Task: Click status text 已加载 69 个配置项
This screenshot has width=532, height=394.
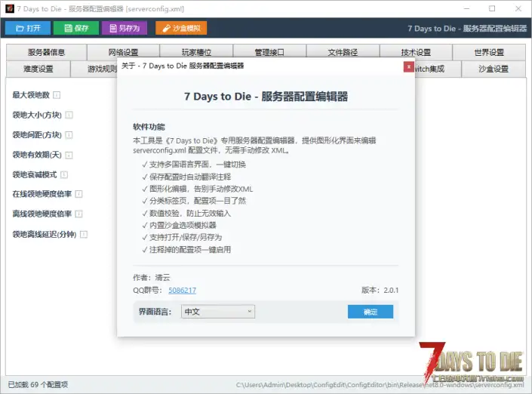Action: [38, 384]
